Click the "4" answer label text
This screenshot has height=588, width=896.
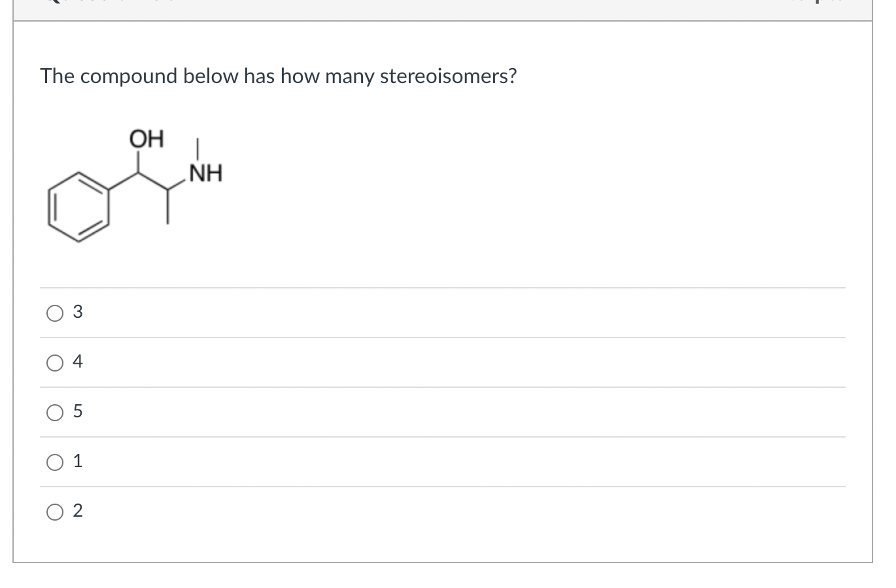click(78, 362)
